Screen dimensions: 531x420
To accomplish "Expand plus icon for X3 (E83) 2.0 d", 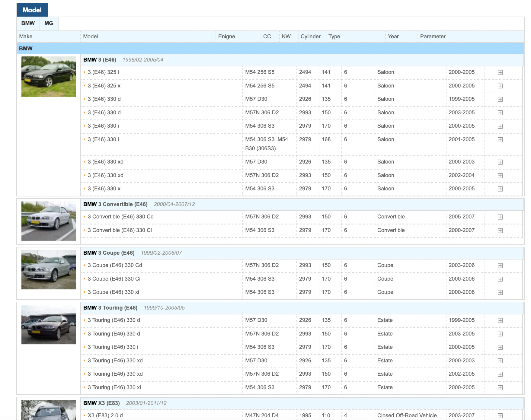I will click(x=500, y=416).
